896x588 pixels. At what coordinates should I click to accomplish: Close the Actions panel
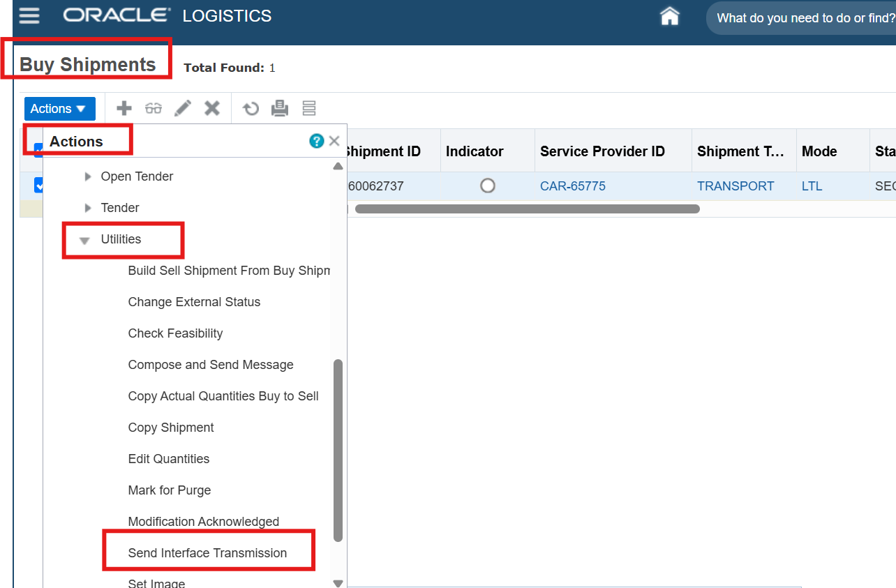tap(334, 141)
